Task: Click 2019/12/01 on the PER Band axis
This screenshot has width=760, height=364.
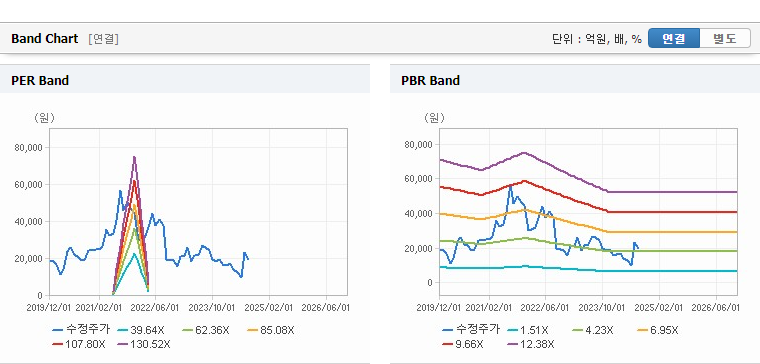Action: (50, 308)
